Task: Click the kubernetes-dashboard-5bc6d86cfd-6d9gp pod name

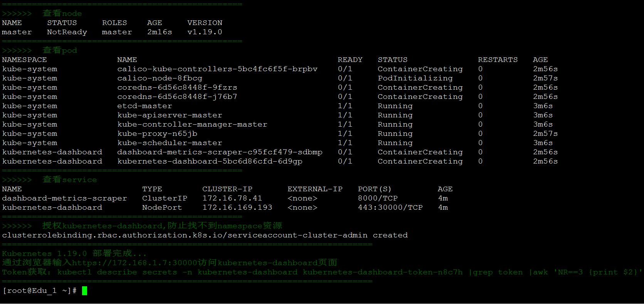Action: coord(210,161)
